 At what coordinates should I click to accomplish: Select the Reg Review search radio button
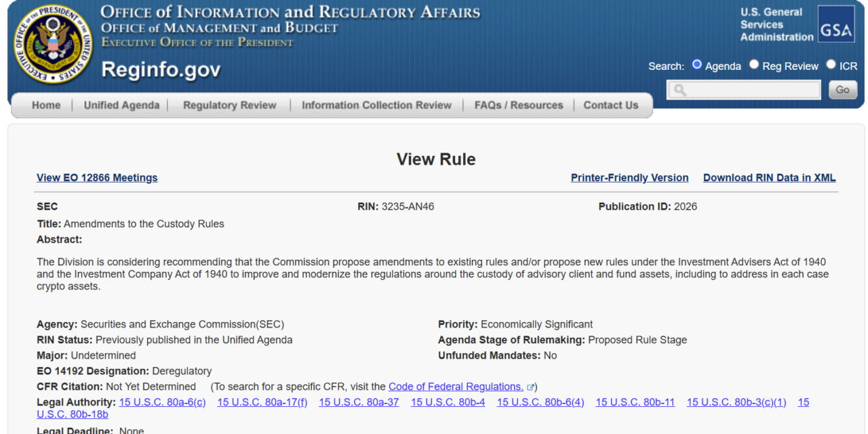754,65
